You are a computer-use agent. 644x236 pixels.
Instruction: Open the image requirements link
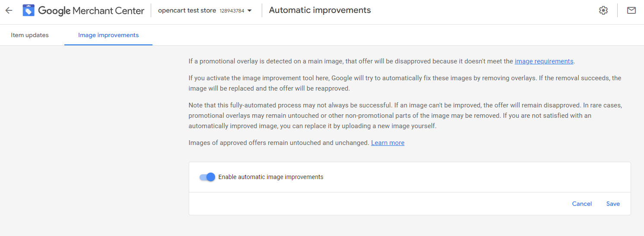(x=544, y=61)
